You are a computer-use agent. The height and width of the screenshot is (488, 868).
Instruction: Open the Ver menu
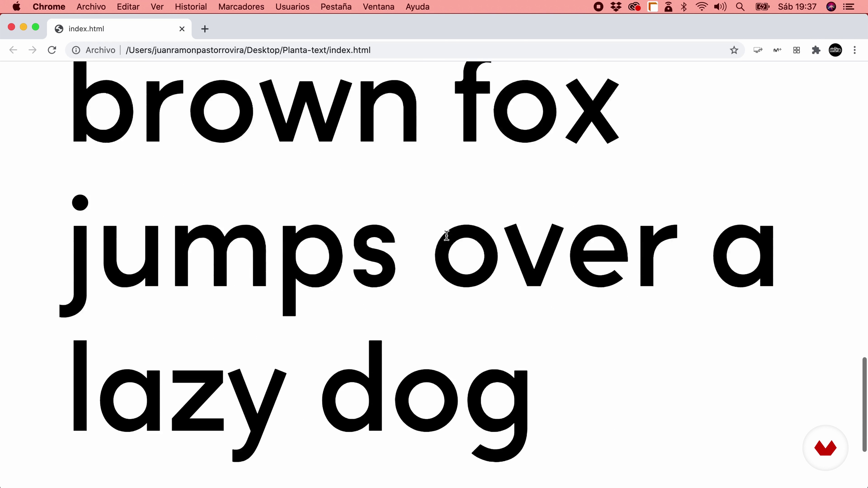pyautogui.click(x=157, y=7)
